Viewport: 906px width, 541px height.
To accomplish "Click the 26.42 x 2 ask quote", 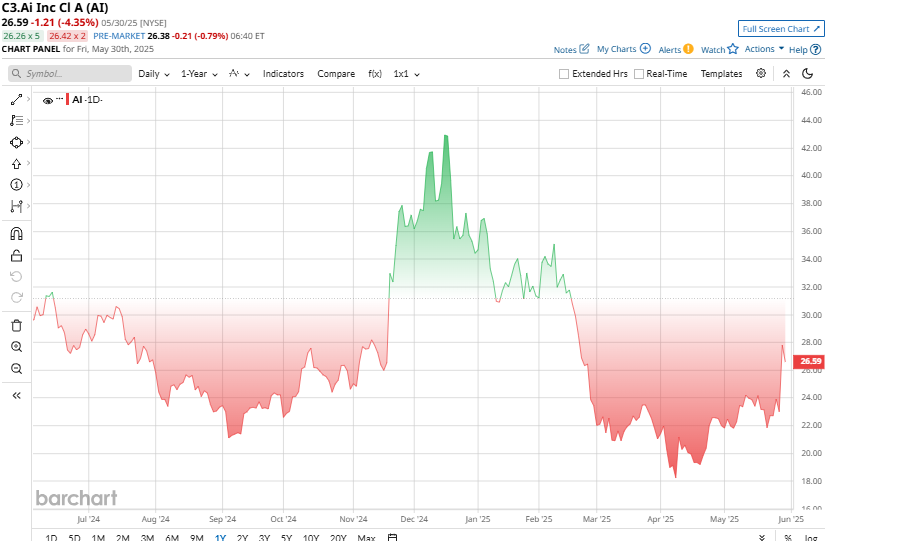I will click(x=68, y=36).
